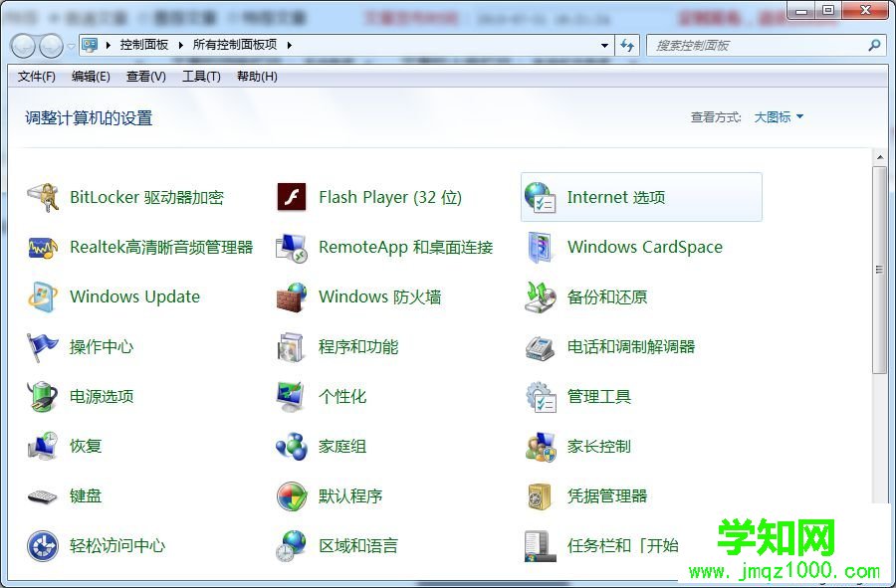896x588 pixels.
Task: Open the 文件(F) menu
Action: [x=36, y=77]
